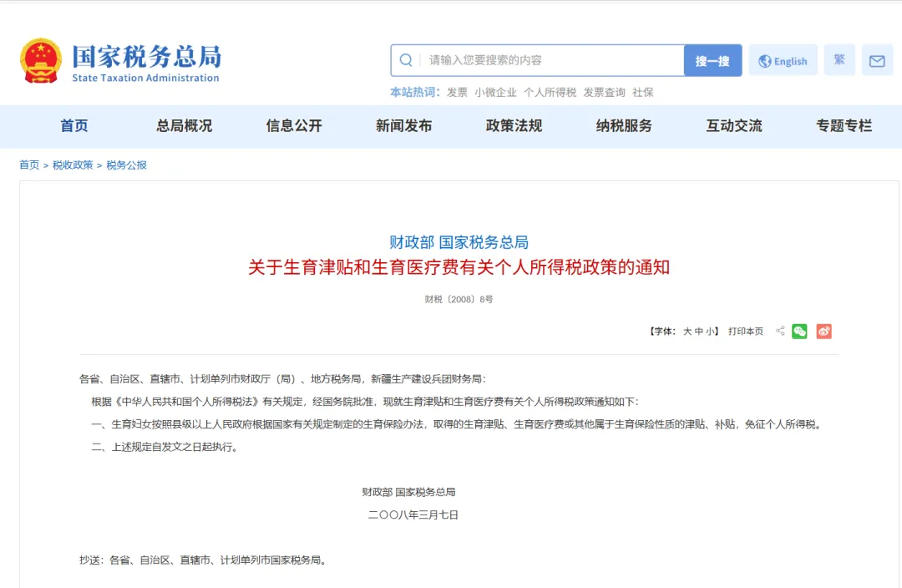Share to WeChat using green icon
Screen dimensions: 902x588
click(x=799, y=331)
